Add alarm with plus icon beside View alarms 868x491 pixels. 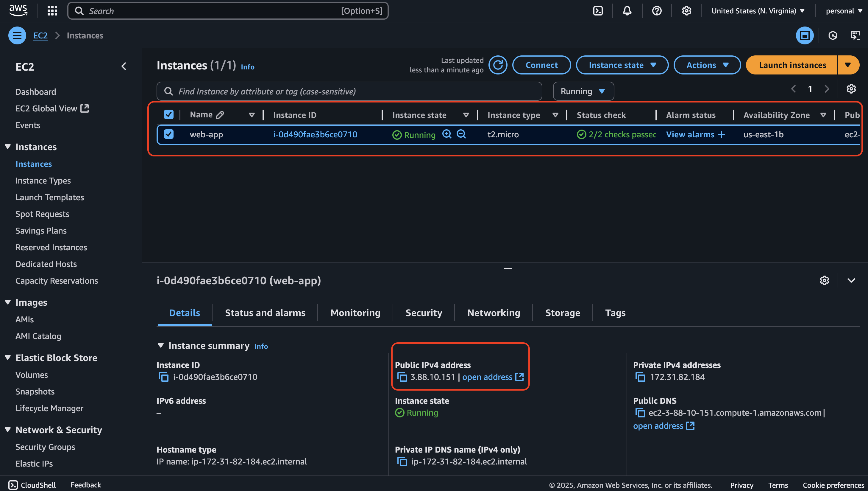tap(722, 135)
